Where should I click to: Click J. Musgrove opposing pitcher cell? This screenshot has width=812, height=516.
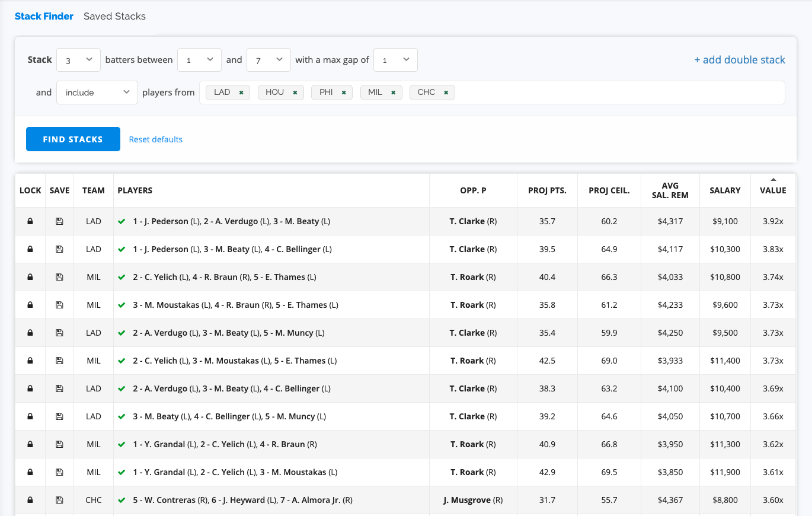coord(473,500)
